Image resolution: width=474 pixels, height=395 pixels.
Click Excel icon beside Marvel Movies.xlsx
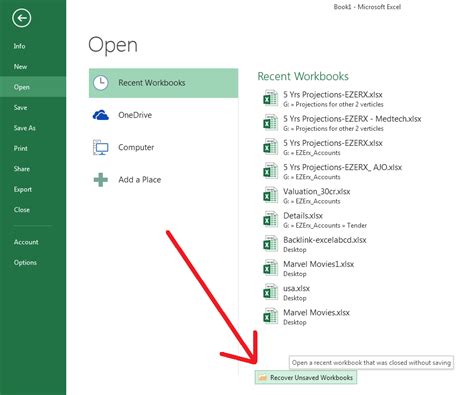(x=270, y=316)
